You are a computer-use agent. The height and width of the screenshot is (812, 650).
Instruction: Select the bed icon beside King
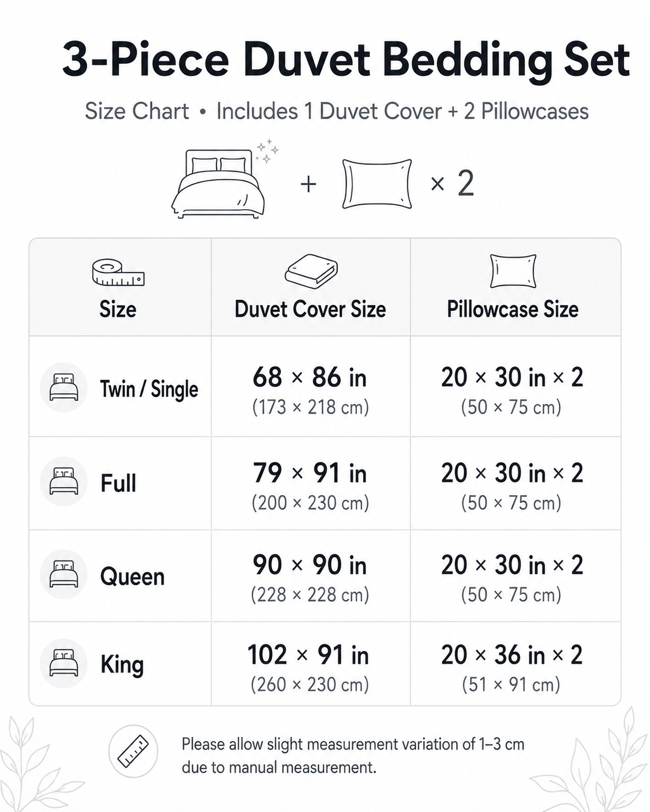pyautogui.click(x=64, y=663)
